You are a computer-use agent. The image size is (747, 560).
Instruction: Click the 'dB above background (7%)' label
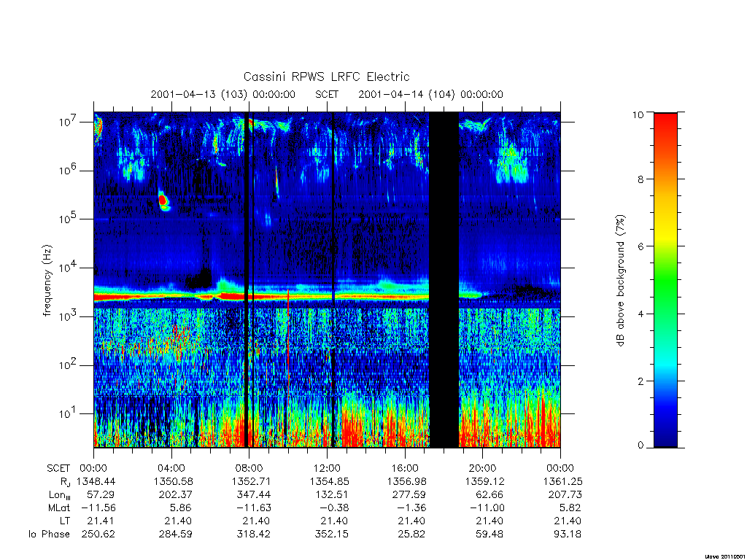620,280
